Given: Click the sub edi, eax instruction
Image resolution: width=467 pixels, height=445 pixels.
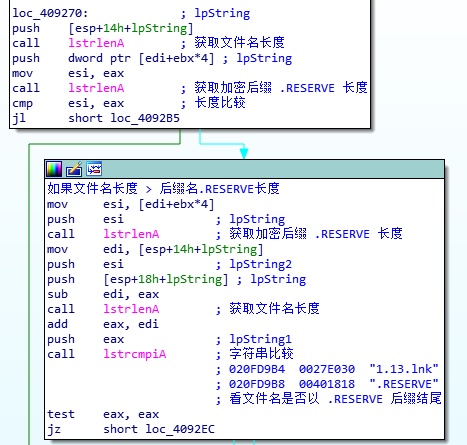Looking at the screenshot, I should (x=103, y=294).
